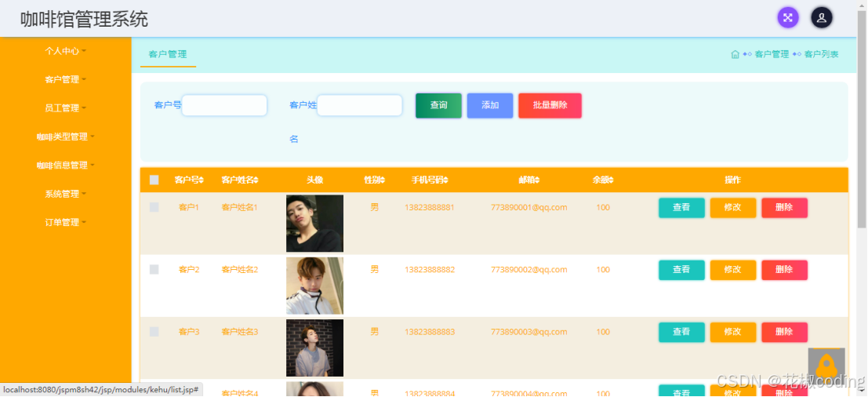Click 删除 button for 客户3

click(784, 332)
